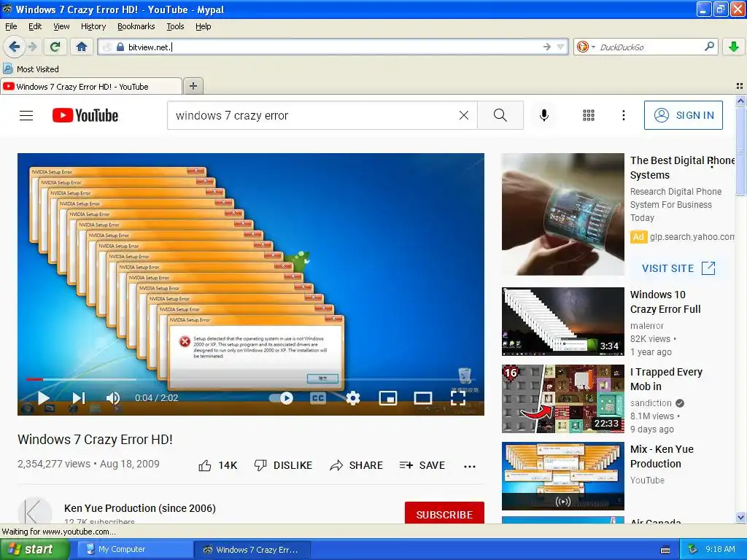Click the SHARE button
This screenshot has width=747, height=560.
(x=356, y=465)
